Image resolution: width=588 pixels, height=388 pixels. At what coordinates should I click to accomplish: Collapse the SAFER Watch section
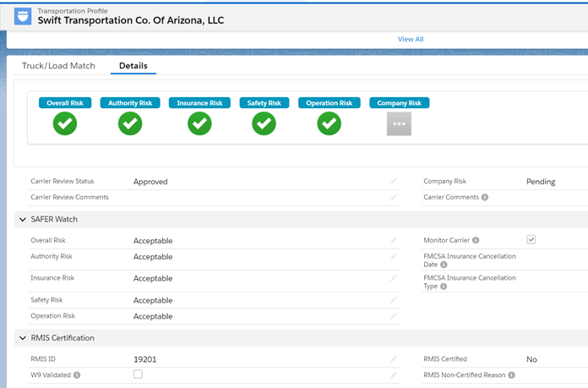[x=23, y=220]
